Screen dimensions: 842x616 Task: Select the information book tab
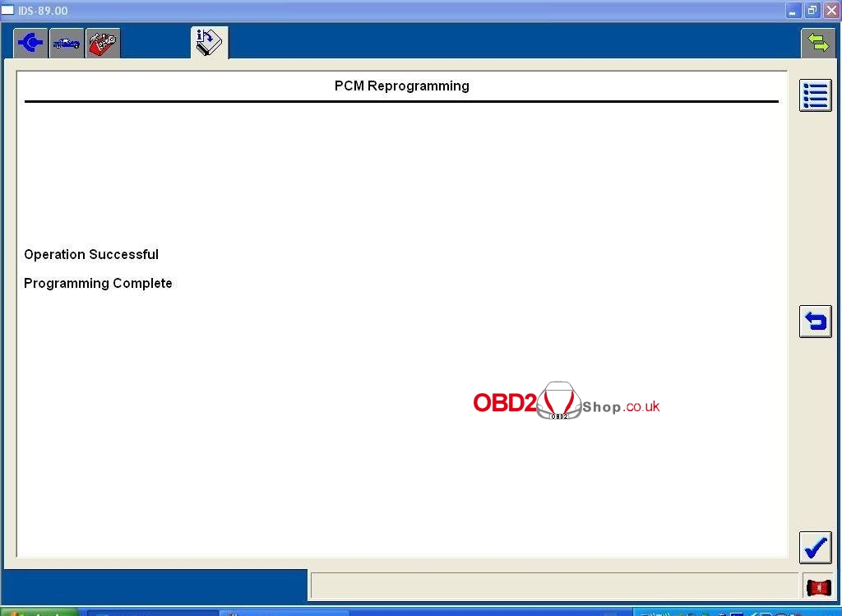point(209,42)
